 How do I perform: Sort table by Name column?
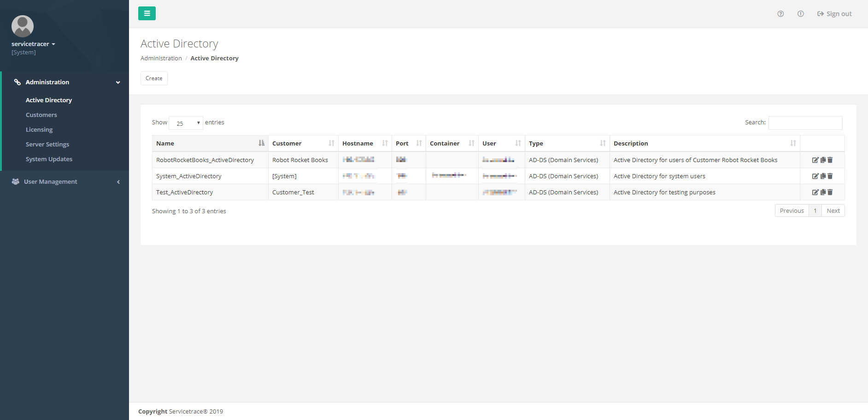210,143
